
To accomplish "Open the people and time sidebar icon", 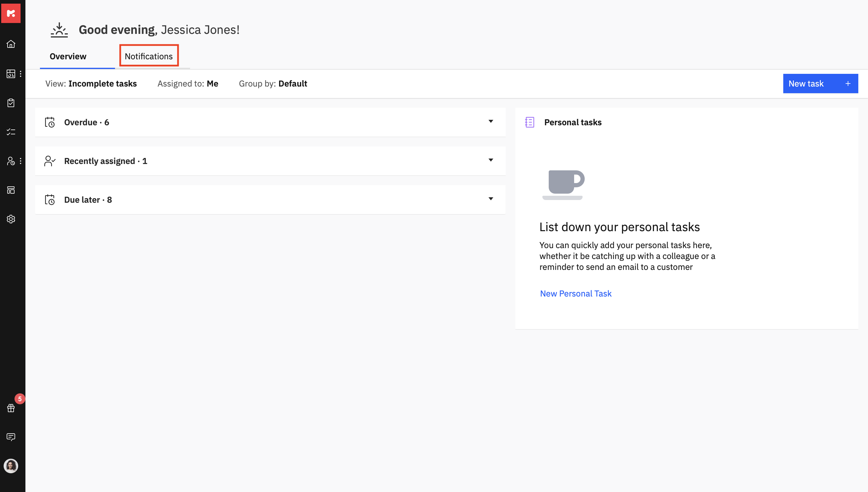I will point(11,161).
